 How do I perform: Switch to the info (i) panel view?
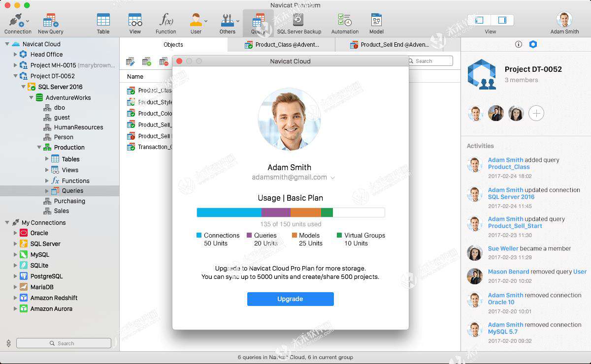[x=518, y=44]
